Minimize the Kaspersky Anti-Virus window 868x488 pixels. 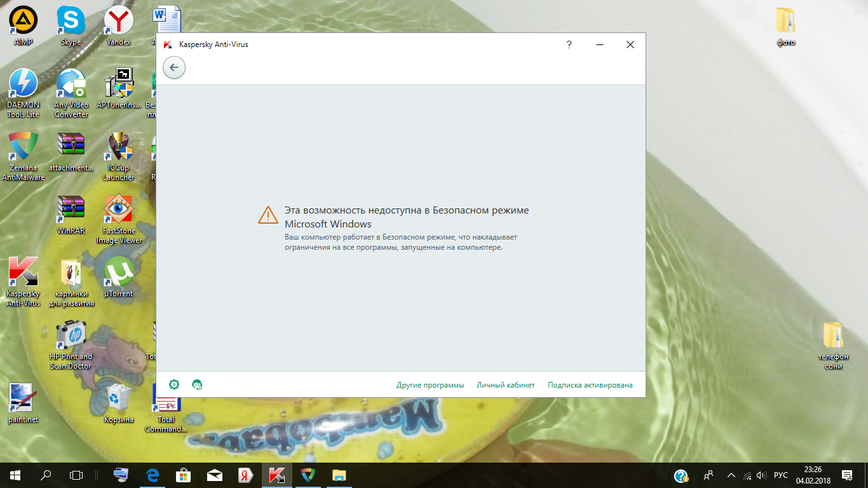600,44
